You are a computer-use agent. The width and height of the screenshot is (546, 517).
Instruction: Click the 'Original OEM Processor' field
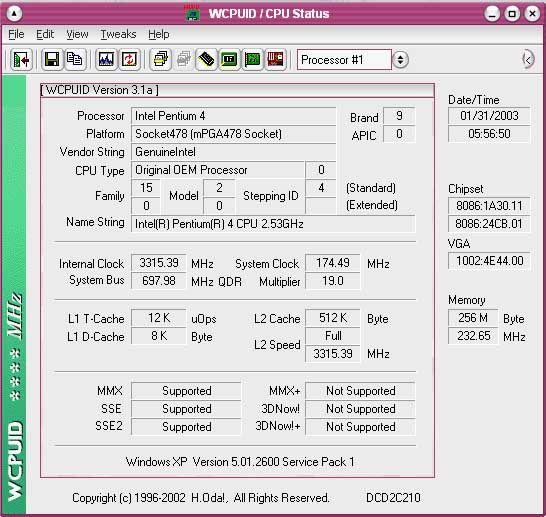pos(217,170)
